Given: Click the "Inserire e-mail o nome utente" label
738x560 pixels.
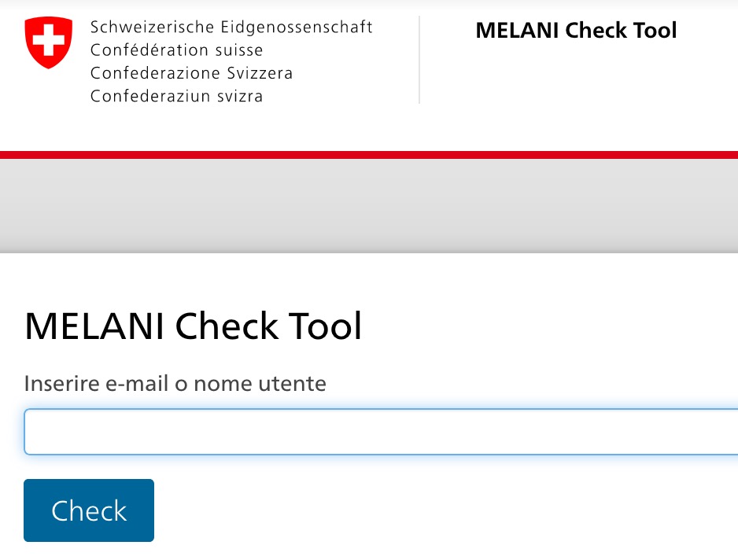Looking at the screenshot, I should coord(175,384).
